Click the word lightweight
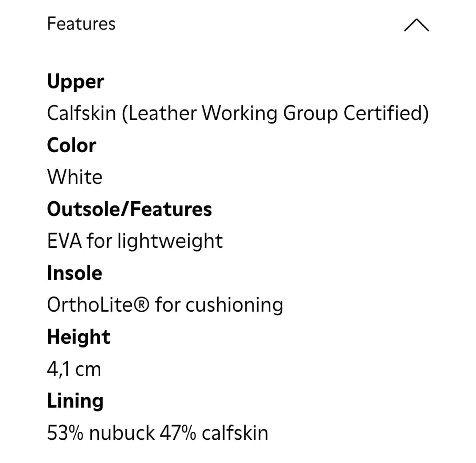476x463 pixels. coord(170,241)
